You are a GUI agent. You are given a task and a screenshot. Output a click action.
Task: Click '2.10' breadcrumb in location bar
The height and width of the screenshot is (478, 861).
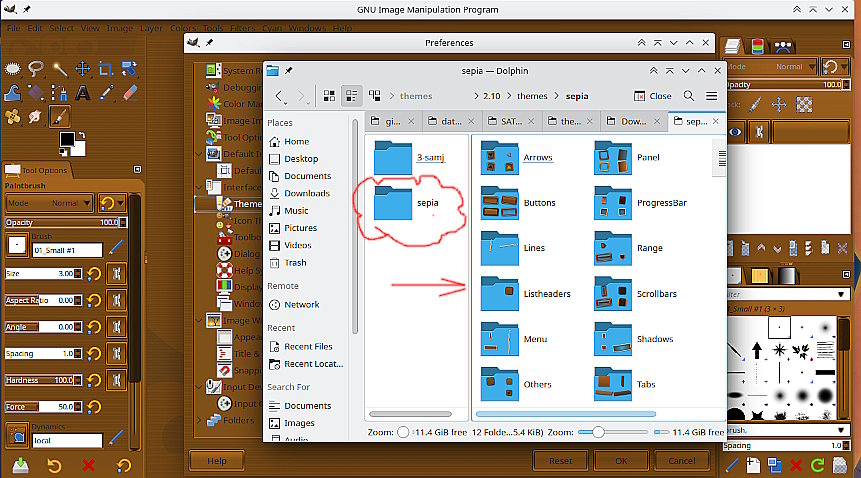[x=491, y=96]
